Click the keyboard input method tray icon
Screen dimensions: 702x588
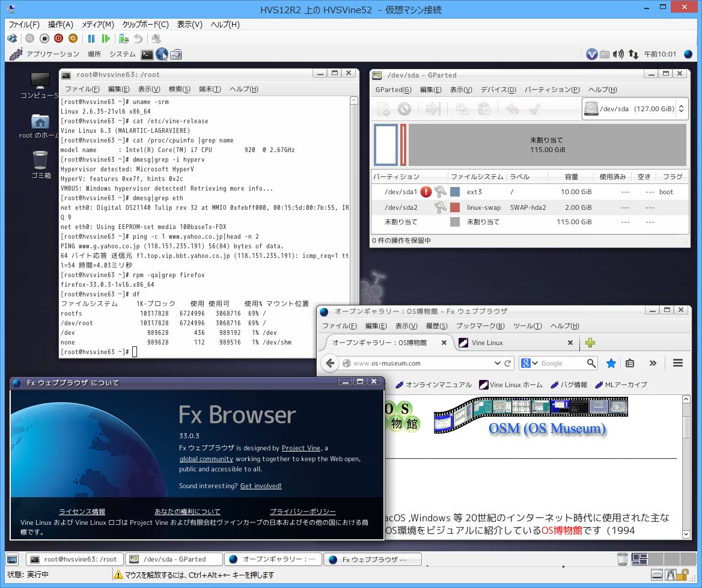(x=605, y=55)
